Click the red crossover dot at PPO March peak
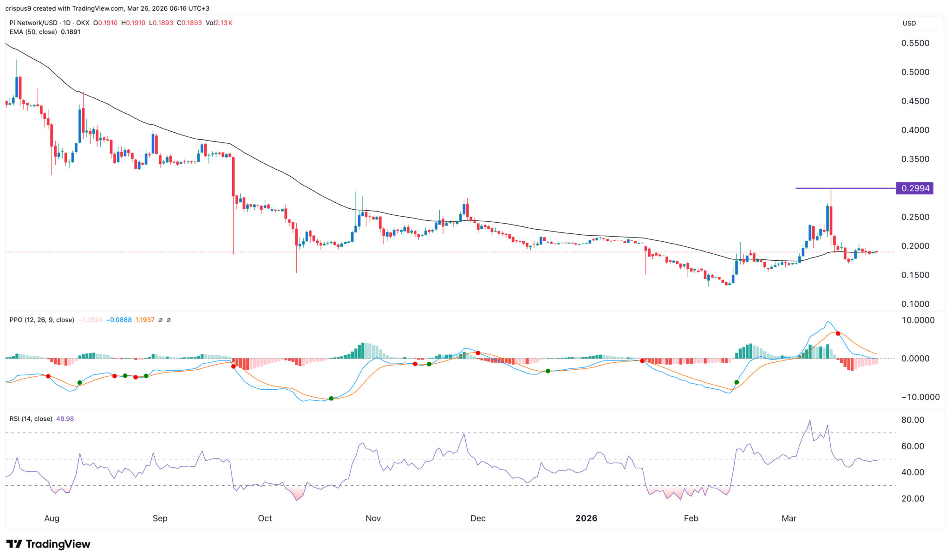The width and height of the screenshot is (951, 560). [x=838, y=334]
